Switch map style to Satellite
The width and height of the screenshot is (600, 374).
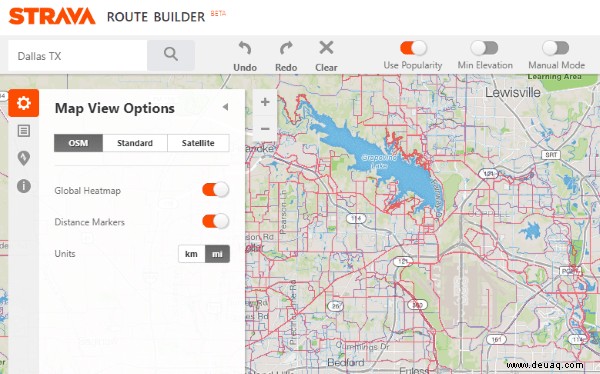click(198, 143)
